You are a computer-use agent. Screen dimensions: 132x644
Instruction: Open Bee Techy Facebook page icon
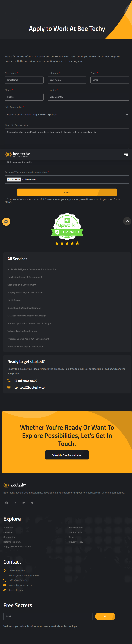7,503
